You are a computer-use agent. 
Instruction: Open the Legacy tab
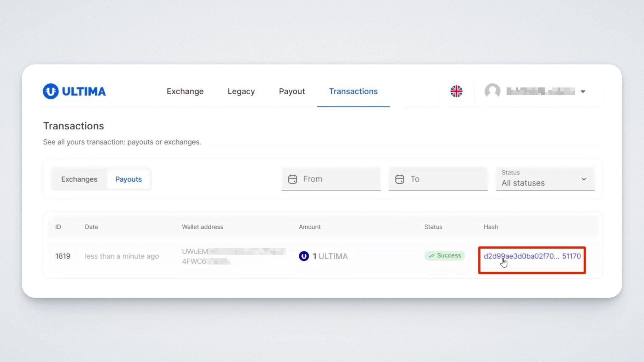[x=241, y=91]
